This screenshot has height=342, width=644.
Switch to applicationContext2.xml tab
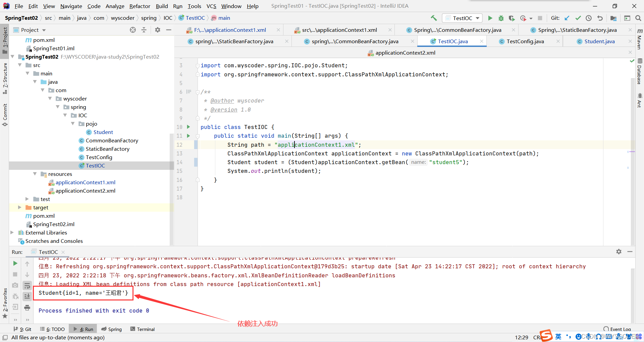click(405, 53)
